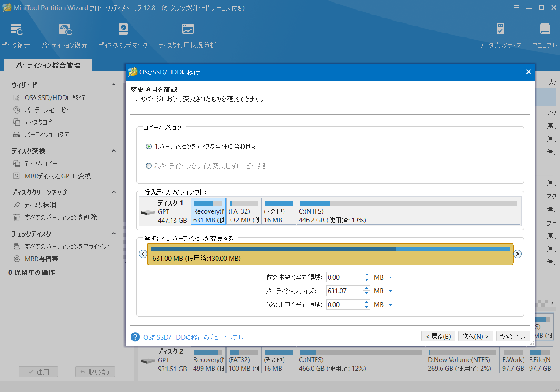The image size is (560, 392).
Task: Select Delete All Partitions (すべてのパーティションを削除)
Action: pyautogui.click(x=55, y=218)
